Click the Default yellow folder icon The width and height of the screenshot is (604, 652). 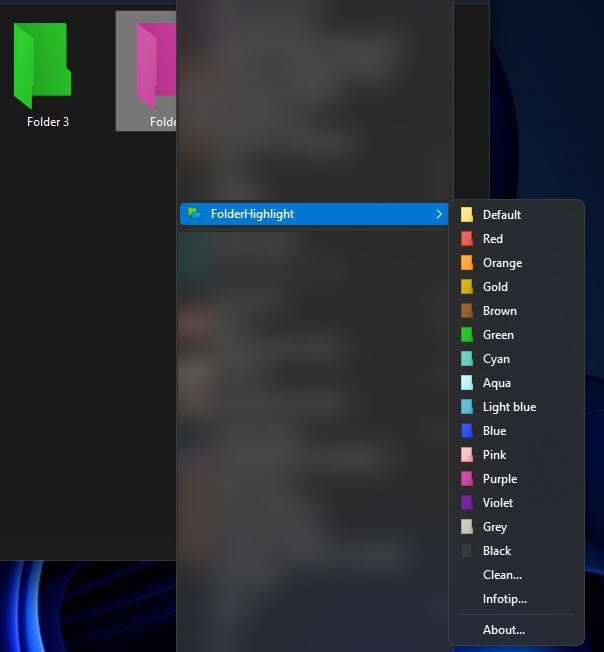(x=467, y=215)
